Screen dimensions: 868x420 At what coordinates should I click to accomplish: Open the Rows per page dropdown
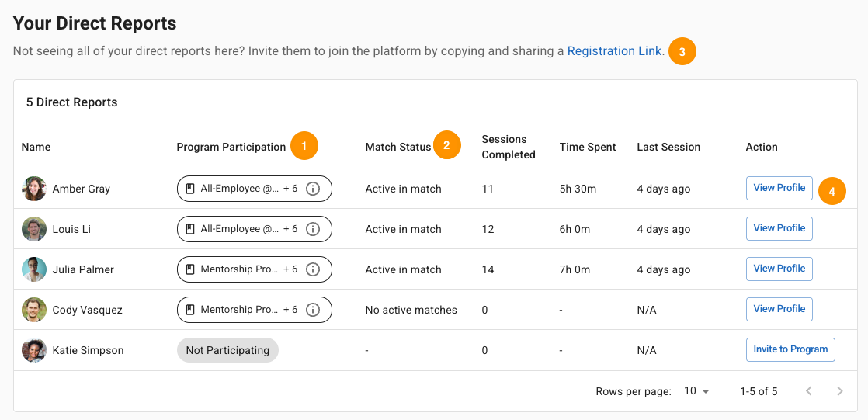697,391
